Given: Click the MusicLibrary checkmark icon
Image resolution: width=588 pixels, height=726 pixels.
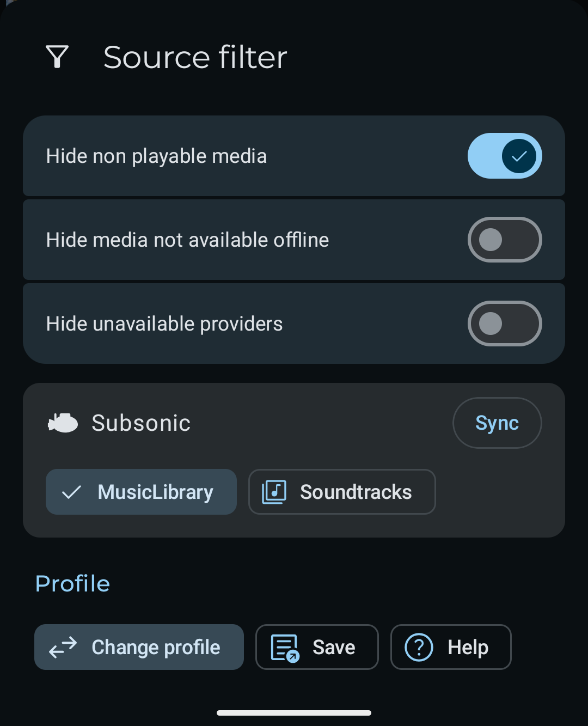Looking at the screenshot, I should coord(72,492).
